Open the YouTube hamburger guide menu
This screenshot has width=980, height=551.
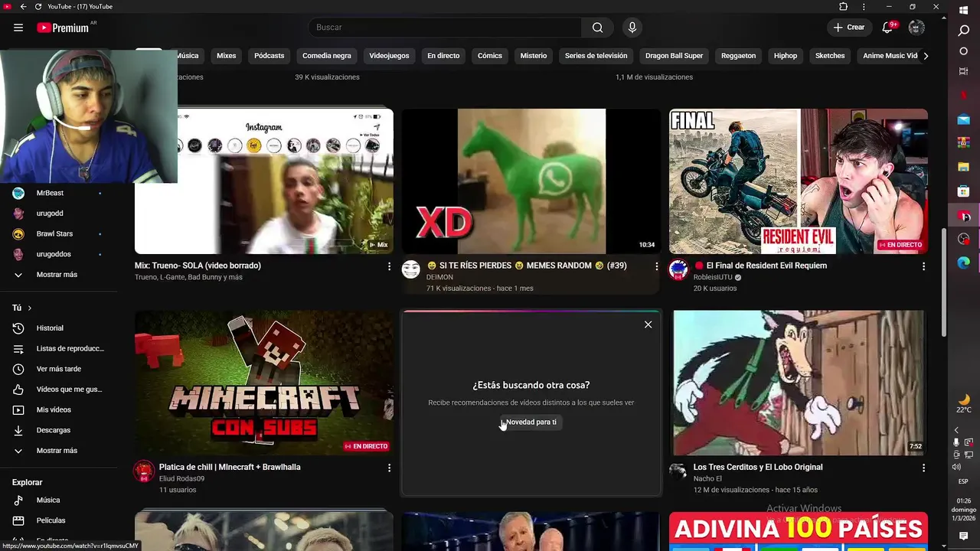tap(18, 28)
